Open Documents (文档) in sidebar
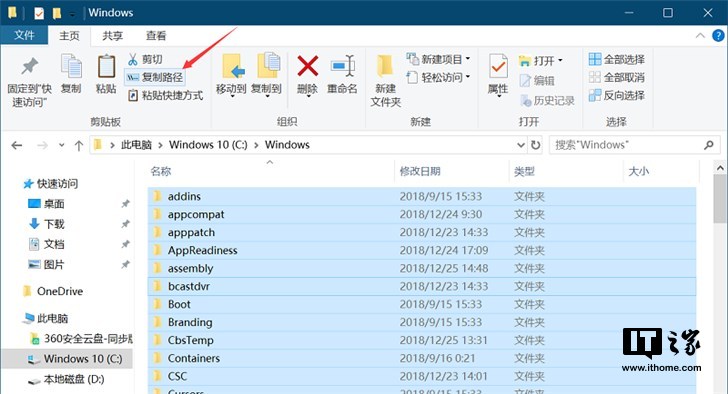Viewport: 728px width, 394px height. [x=46, y=244]
